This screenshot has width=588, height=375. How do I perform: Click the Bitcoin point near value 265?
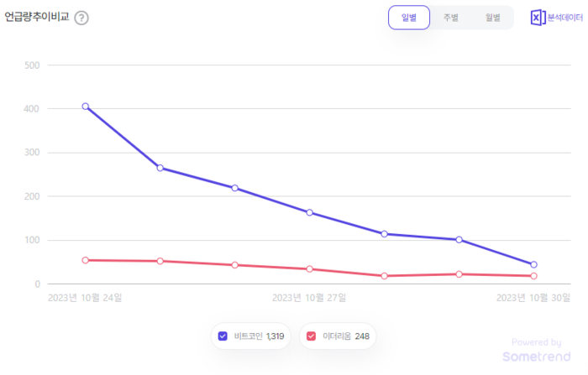pyautogui.click(x=160, y=168)
